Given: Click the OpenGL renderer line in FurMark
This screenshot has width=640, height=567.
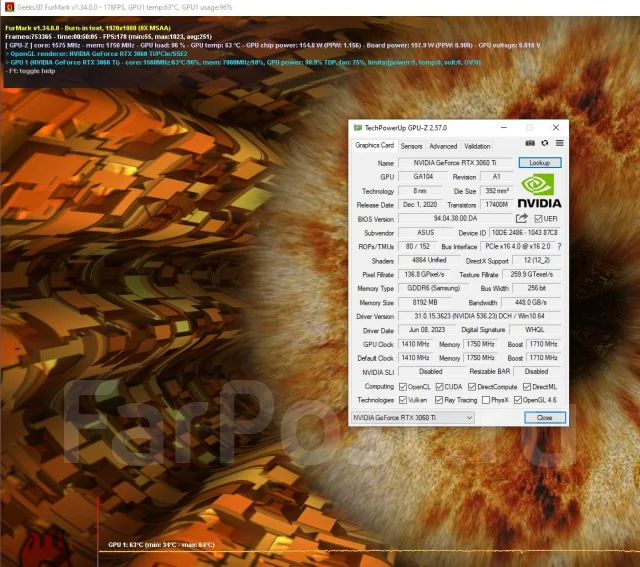Looking at the screenshot, I should pos(96,54).
